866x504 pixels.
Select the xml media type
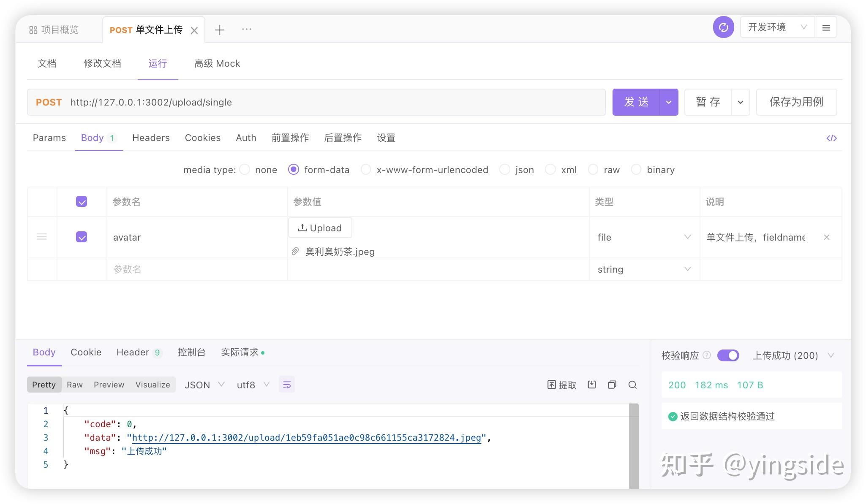pos(550,170)
